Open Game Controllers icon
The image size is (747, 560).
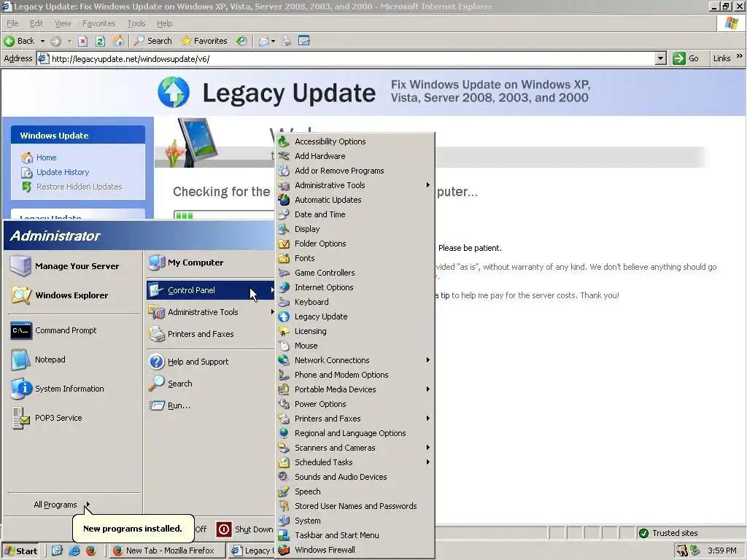pos(284,273)
